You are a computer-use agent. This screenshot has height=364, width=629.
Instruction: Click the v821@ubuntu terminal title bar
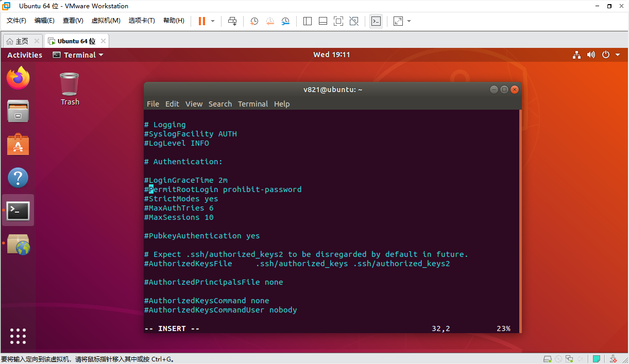pos(332,90)
